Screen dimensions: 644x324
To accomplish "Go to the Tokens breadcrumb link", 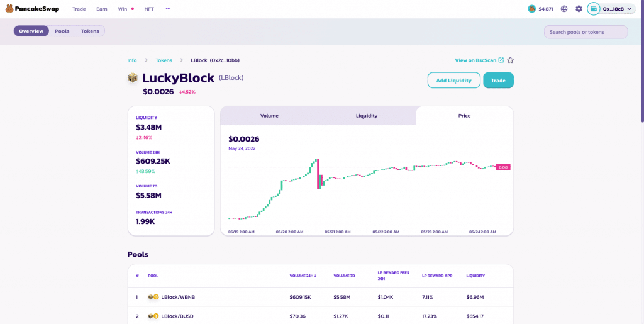I will (x=164, y=60).
